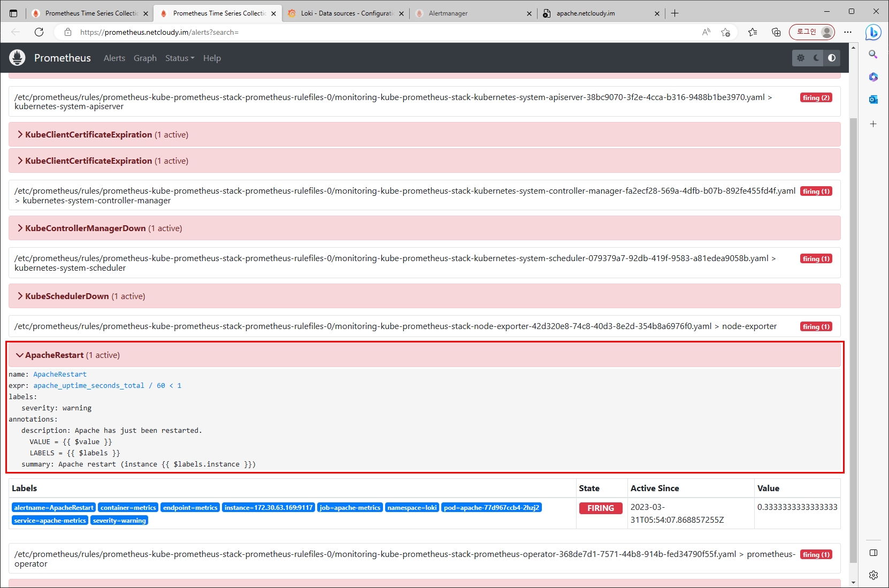Open the favorites list icon

[753, 32]
